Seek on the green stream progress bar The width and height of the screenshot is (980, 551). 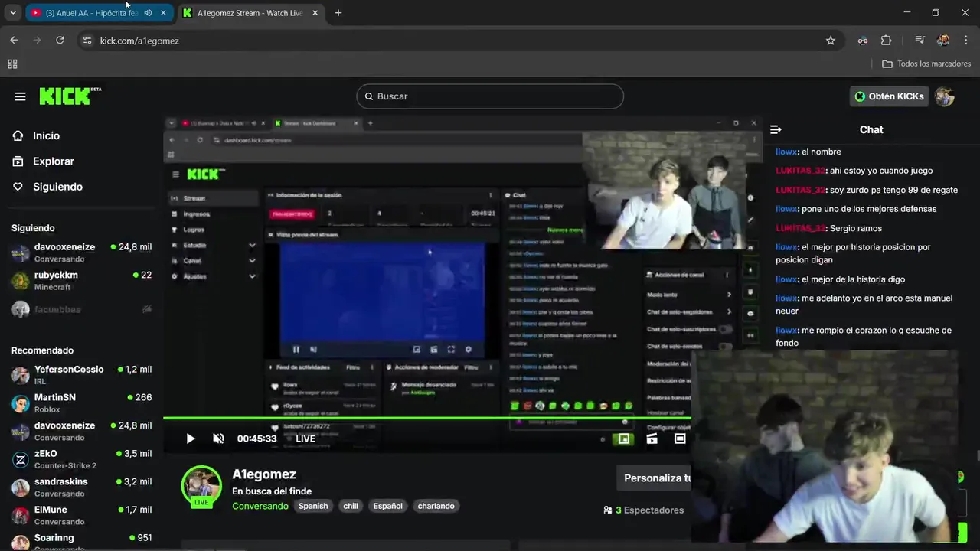tap(427, 418)
